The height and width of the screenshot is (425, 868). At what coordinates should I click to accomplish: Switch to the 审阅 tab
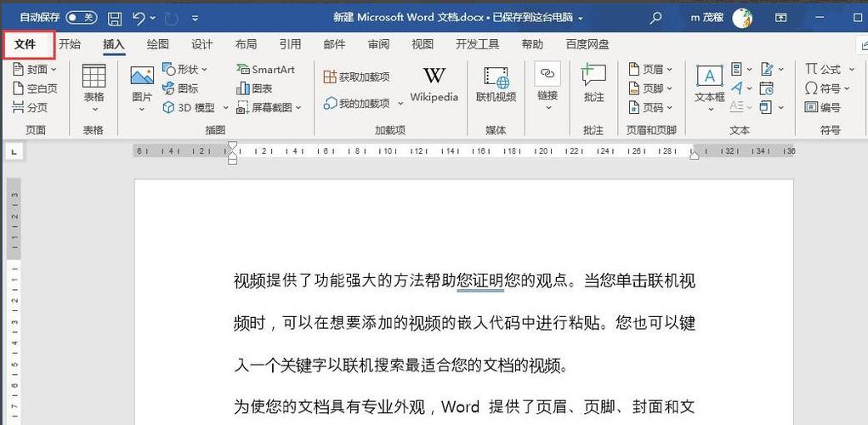[378, 45]
